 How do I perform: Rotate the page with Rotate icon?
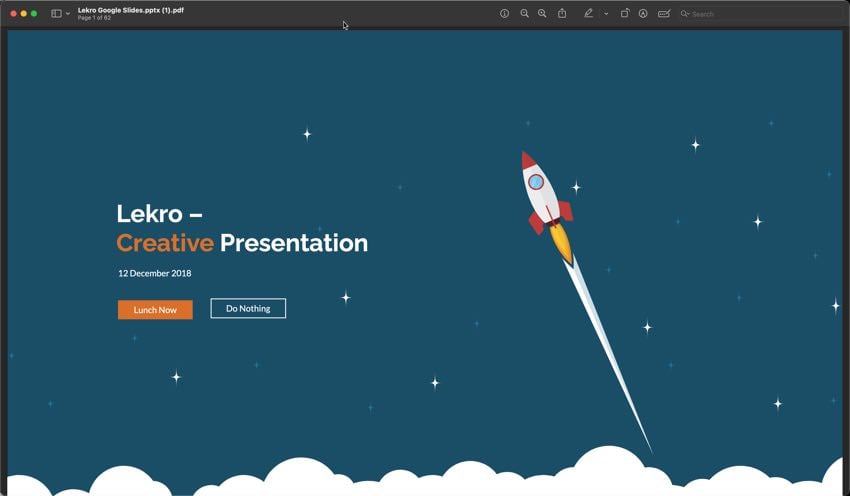coord(625,14)
